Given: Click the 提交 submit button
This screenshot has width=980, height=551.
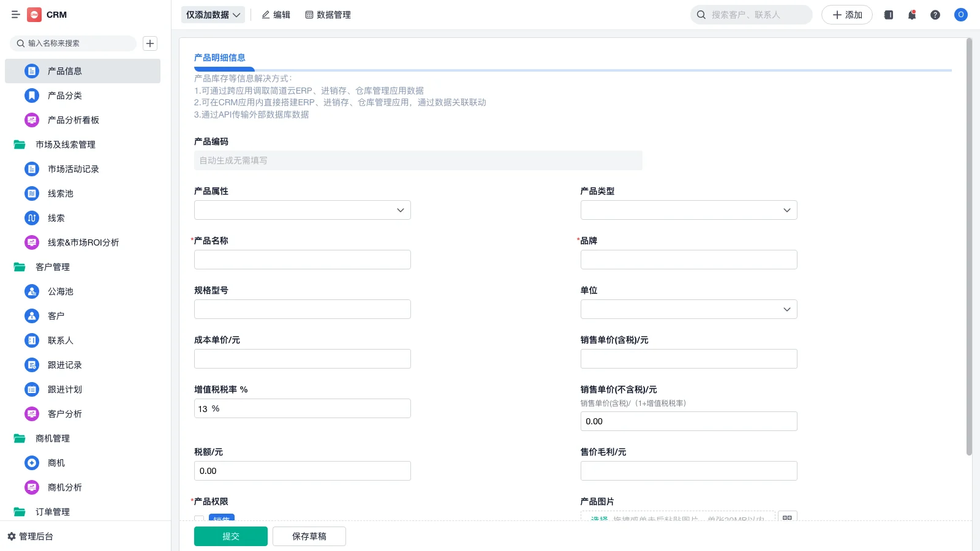Looking at the screenshot, I should tap(230, 536).
